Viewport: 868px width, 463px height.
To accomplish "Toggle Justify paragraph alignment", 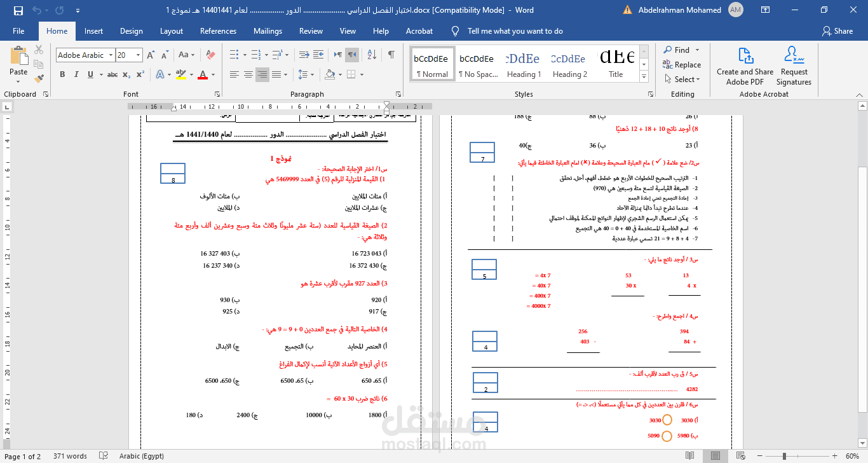I will 276,74.
